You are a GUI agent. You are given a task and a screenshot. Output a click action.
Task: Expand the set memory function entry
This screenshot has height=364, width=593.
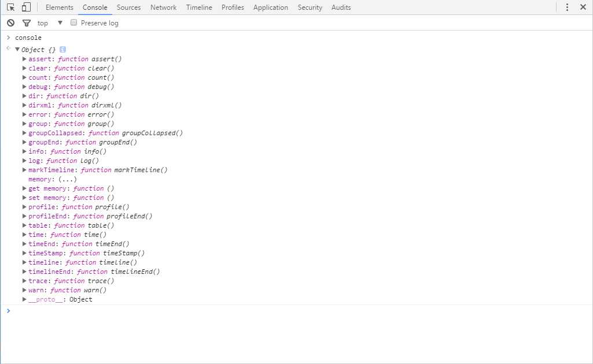coord(24,198)
